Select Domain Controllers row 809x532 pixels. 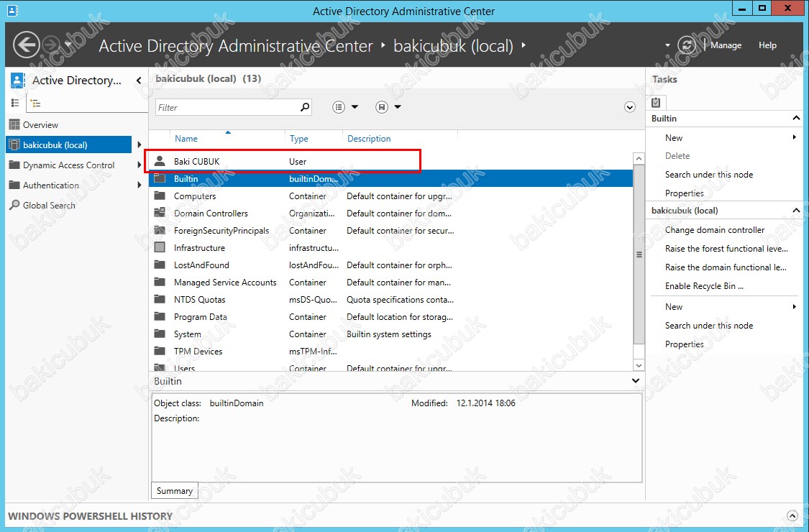coord(390,213)
